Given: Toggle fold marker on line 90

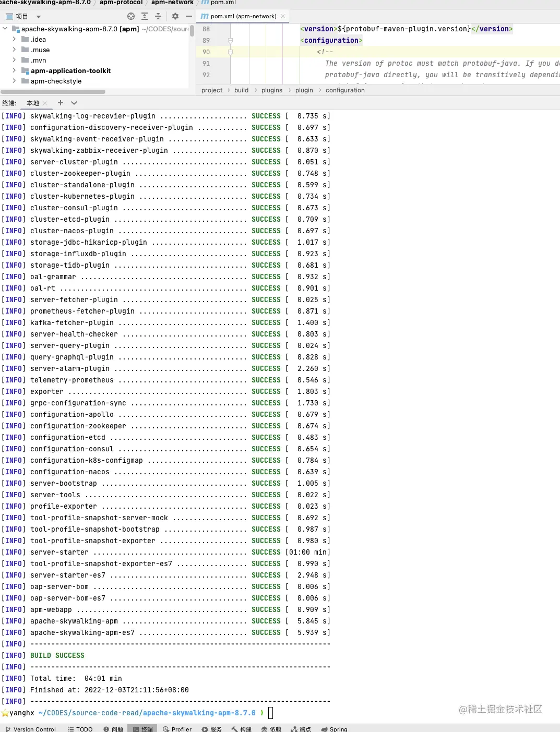Looking at the screenshot, I should tap(230, 52).
